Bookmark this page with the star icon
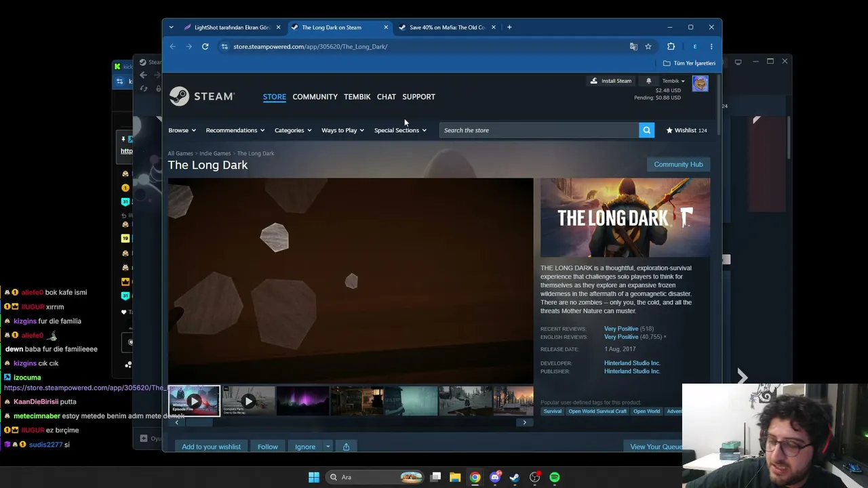The height and width of the screenshot is (488, 868). (648, 47)
